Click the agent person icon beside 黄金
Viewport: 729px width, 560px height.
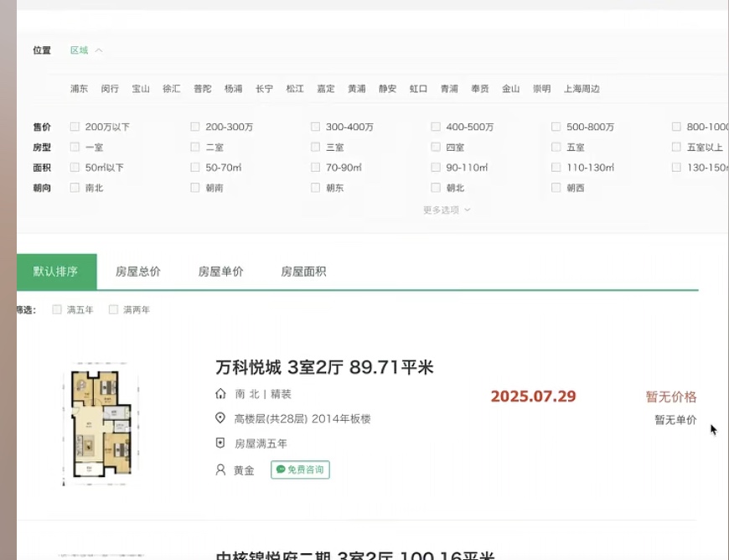tap(220, 470)
